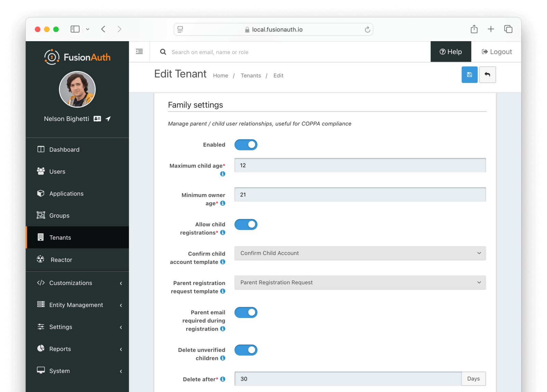
Task: Click Tenants in the breadcrumb
Action: pyautogui.click(x=251, y=76)
